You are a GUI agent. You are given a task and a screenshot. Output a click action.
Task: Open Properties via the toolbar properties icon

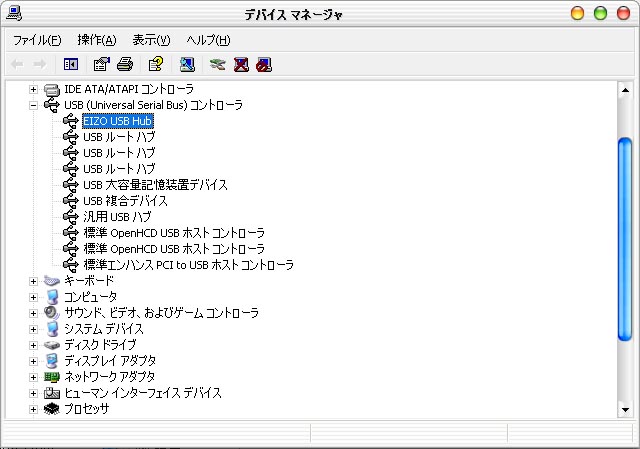coord(102,64)
